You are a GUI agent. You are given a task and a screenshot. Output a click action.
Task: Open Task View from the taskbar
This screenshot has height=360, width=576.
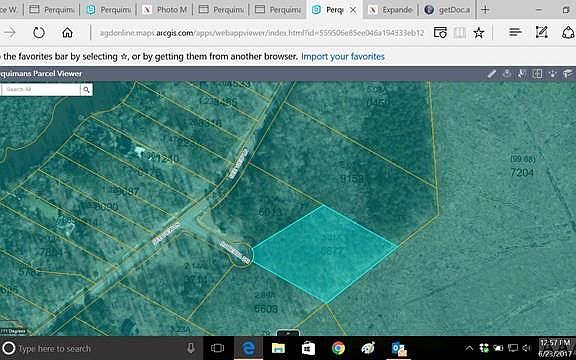[217, 348]
